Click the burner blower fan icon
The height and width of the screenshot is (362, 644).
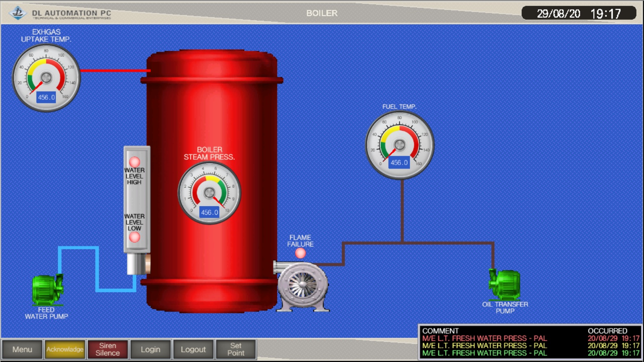pos(303,285)
